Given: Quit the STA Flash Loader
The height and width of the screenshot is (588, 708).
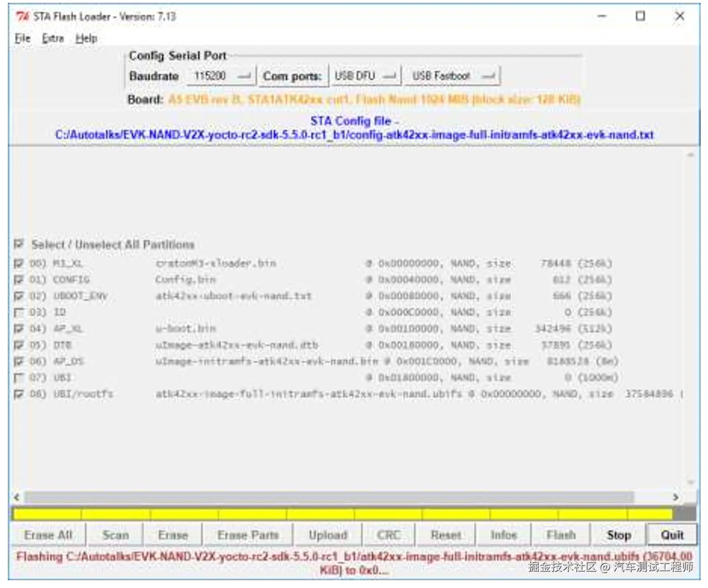Looking at the screenshot, I should point(672,535).
